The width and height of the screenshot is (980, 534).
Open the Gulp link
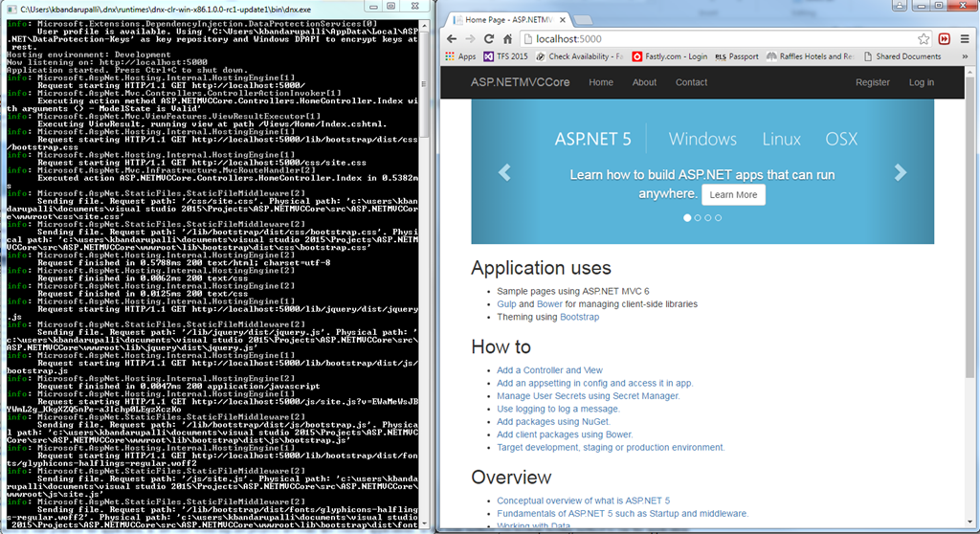(x=506, y=304)
